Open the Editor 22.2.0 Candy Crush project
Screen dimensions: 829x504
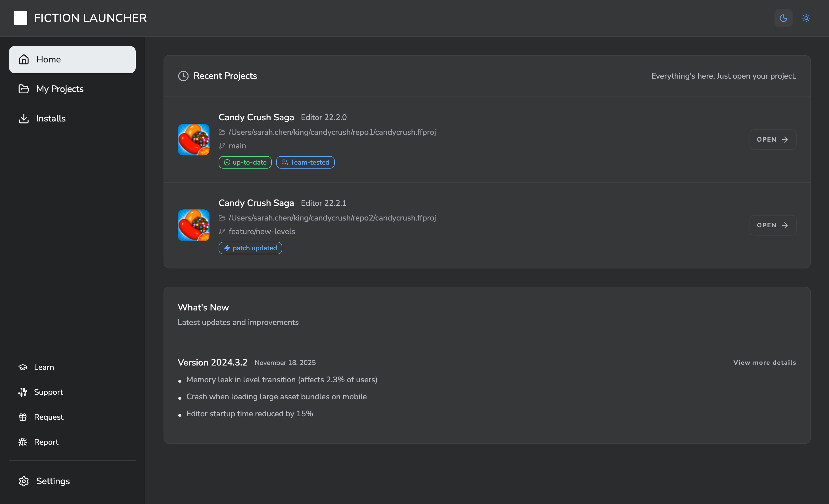coord(773,140)
